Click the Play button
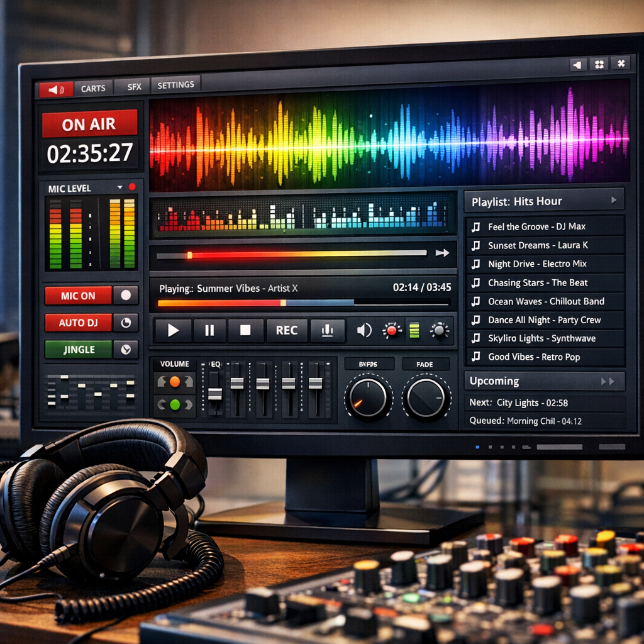The width and height of the screenshot is (644, 644). click(x=173, y=330)
